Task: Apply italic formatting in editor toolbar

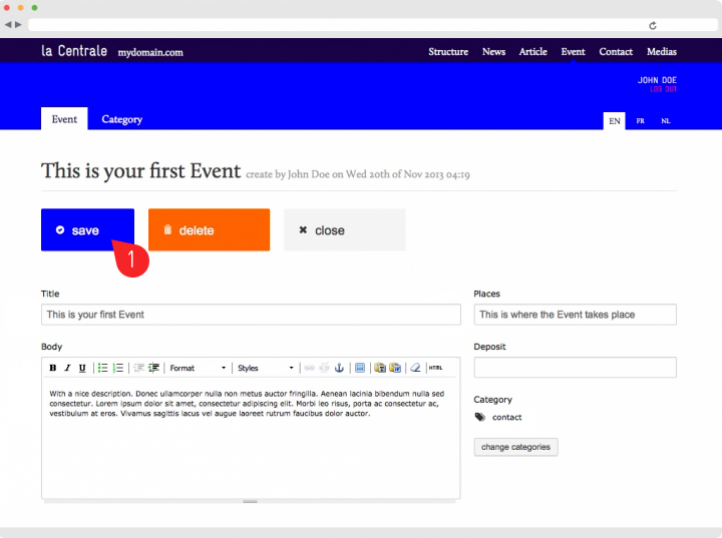Action: (68, 368)
